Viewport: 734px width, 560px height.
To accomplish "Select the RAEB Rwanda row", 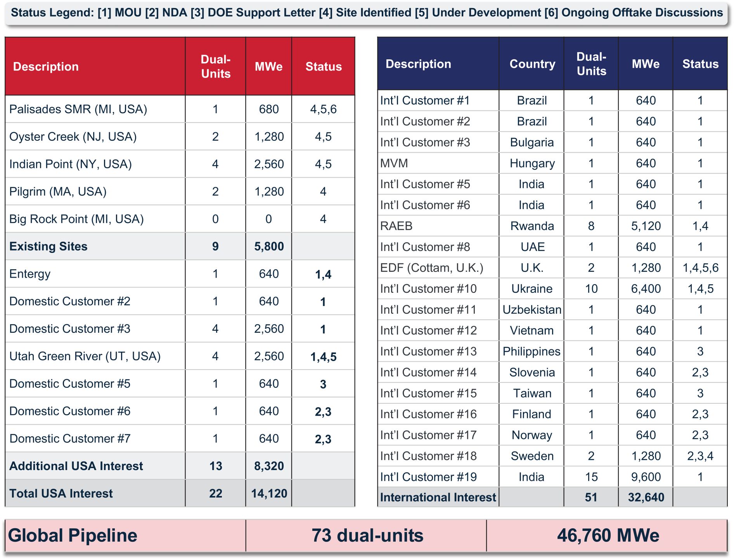I will (x=552, y=226).
